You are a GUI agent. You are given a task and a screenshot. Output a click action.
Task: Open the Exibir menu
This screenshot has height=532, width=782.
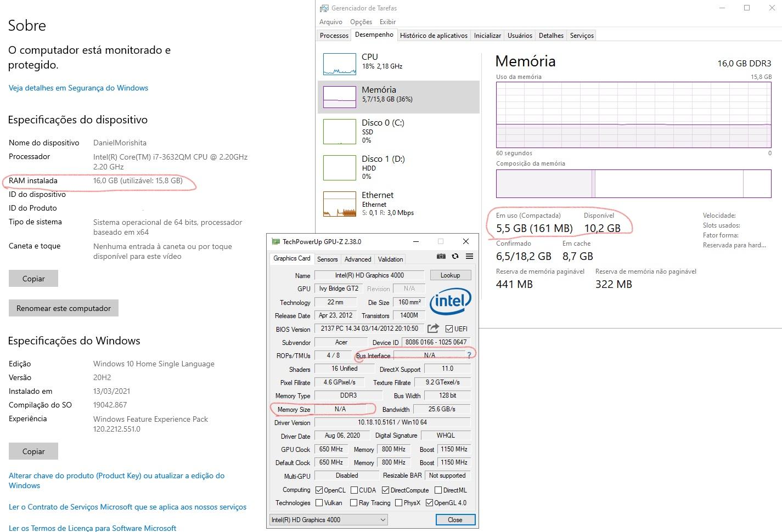coord(387,22)
